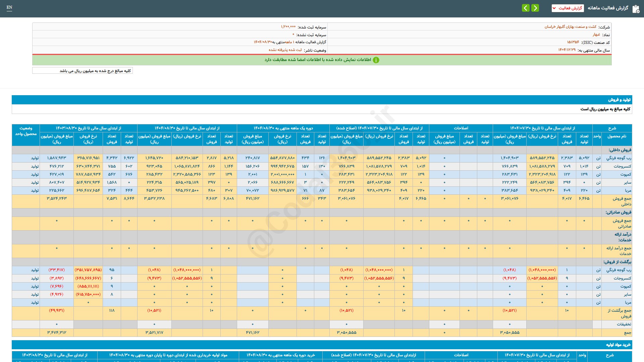Click the green right chevron navigation button
The width and height of the screenshot is (644, 362).
click(x=535, y=8)
